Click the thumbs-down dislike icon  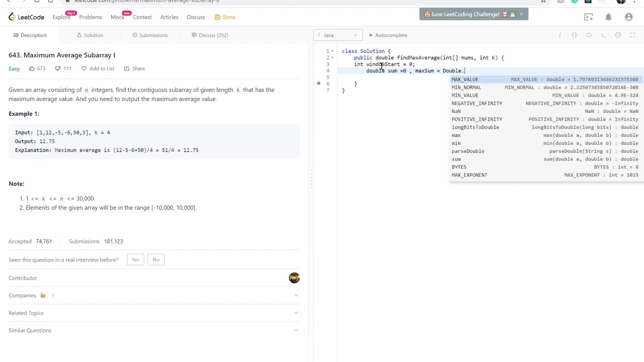coord(58,68)
